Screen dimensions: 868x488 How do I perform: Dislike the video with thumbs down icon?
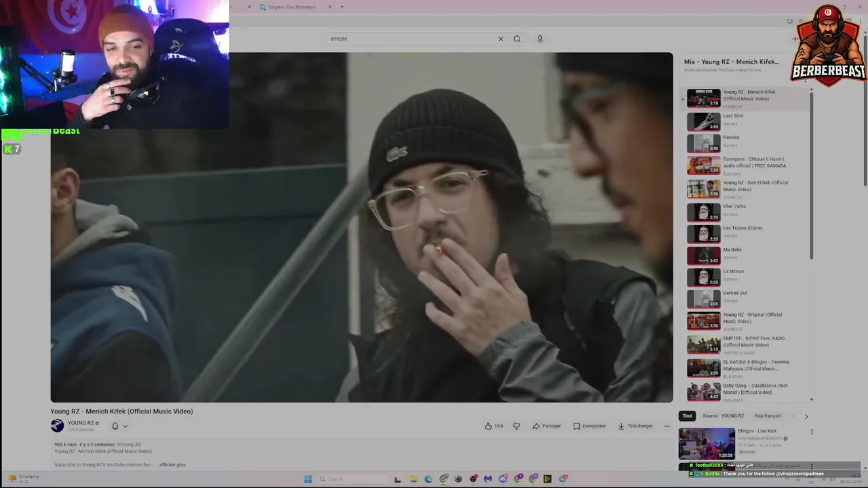click(517, 426)
